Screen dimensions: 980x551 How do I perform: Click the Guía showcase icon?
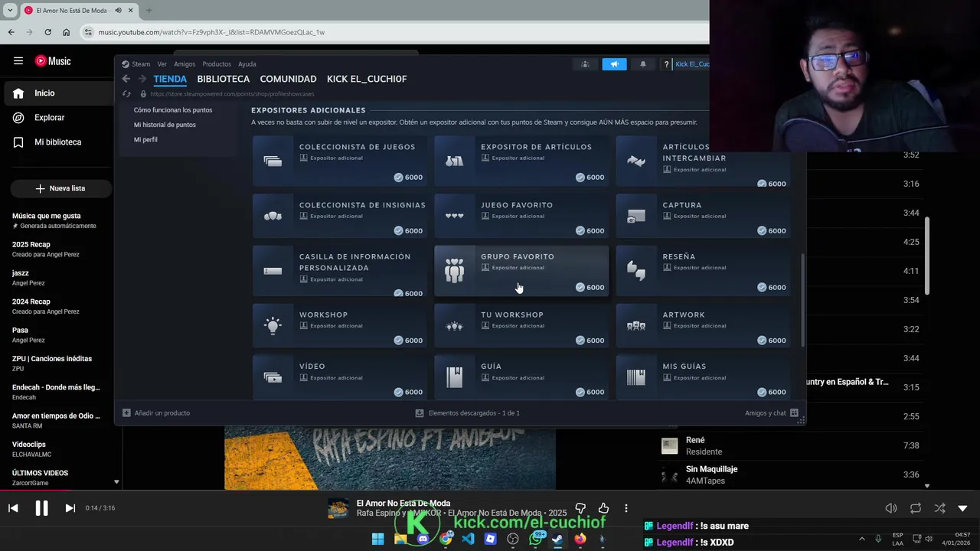point(455,377)
